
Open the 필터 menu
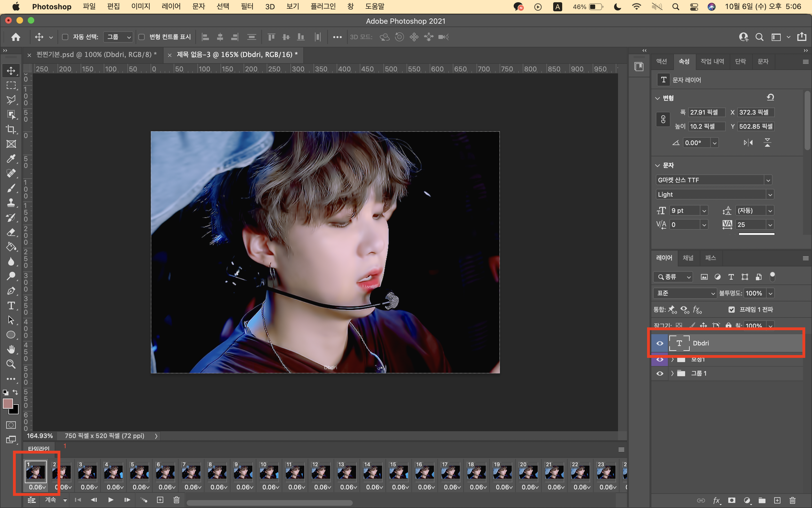pos(247,6)
